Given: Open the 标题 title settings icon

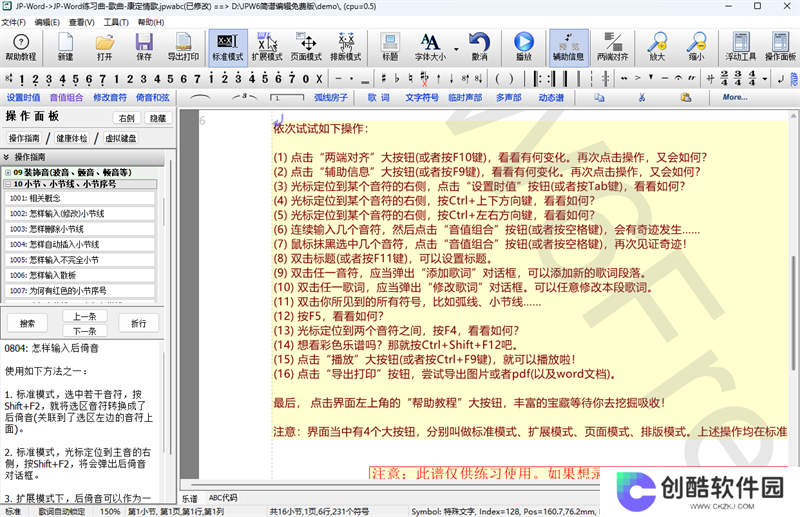Looking at the screenshot, I should 390,47.
